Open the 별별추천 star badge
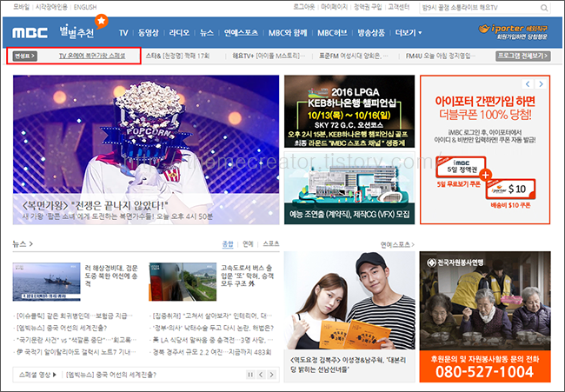The width and height of the screenshot is (565, 392). 101,21
